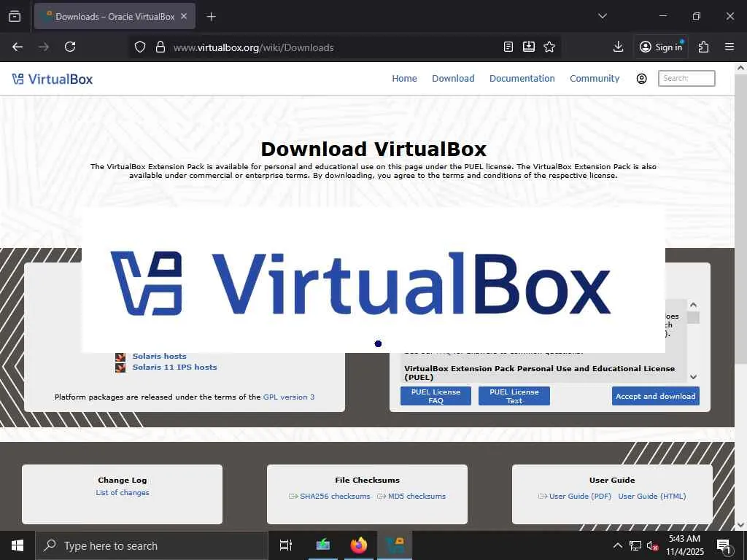Image resolution: width=747 pixels, height=560 pixels.
Task: Open Firefox from the taskbar
Action: tap(359, 545)
